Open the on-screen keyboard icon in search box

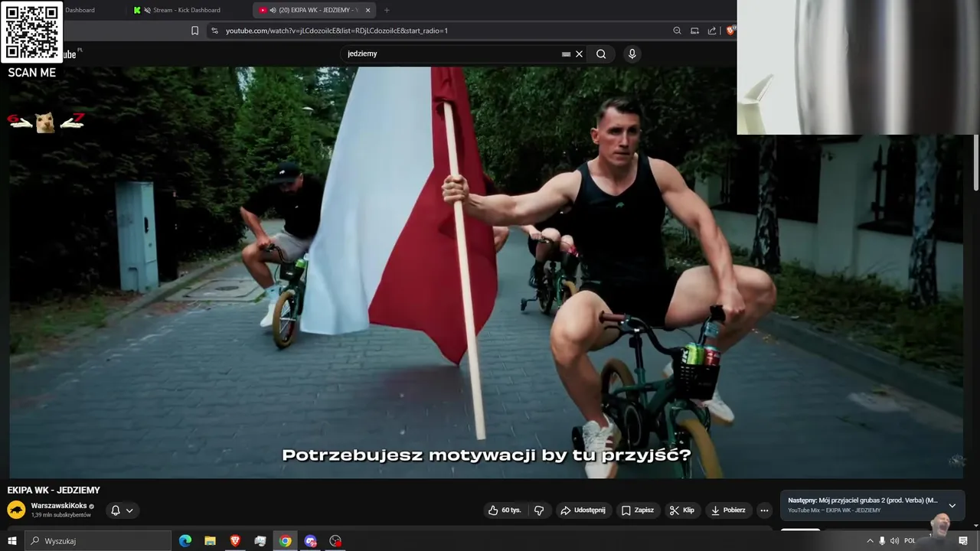566,54
